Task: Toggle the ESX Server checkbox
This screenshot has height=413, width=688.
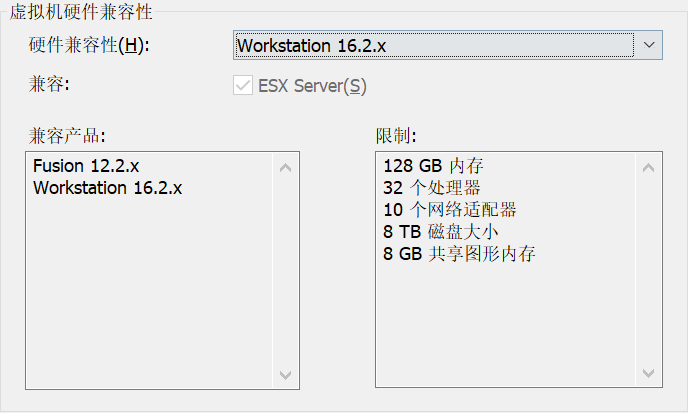Action: pyautogui.click(x=242, y=86)
